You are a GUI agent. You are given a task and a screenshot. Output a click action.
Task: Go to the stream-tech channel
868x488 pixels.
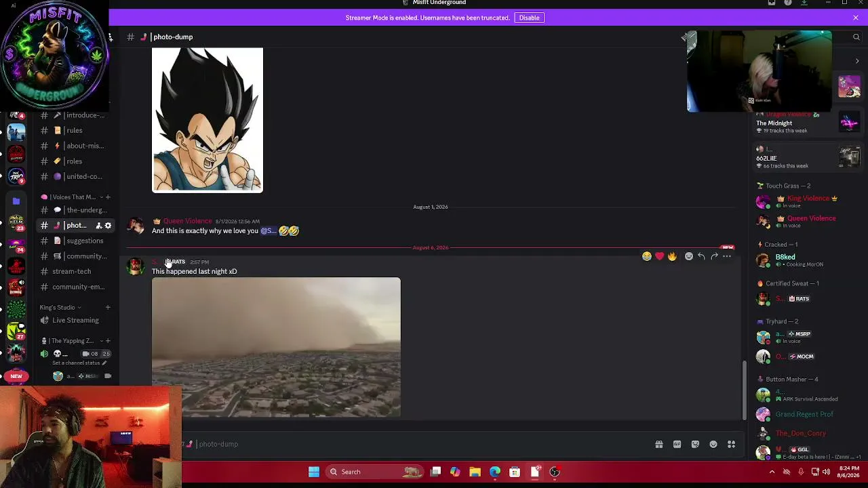76,271
